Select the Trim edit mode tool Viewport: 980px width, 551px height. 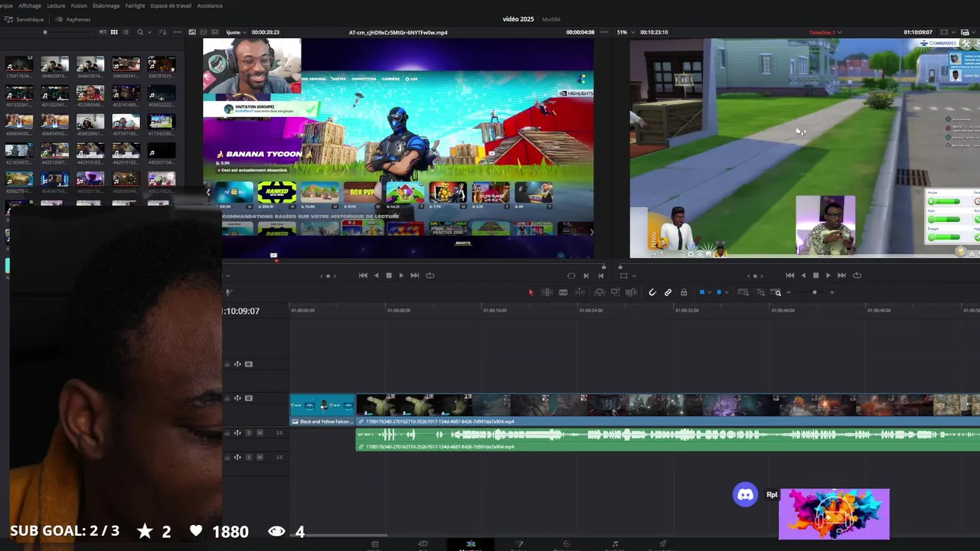click(547, 292)
